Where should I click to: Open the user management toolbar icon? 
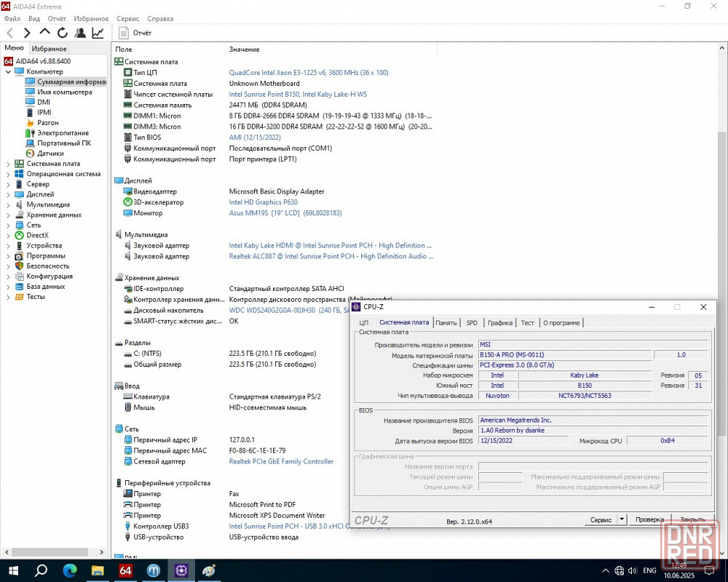80,33
